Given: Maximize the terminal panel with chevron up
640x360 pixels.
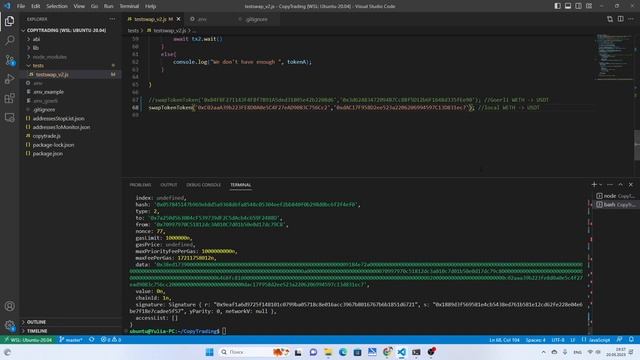Looking at the screenshot, I should 620,185.
